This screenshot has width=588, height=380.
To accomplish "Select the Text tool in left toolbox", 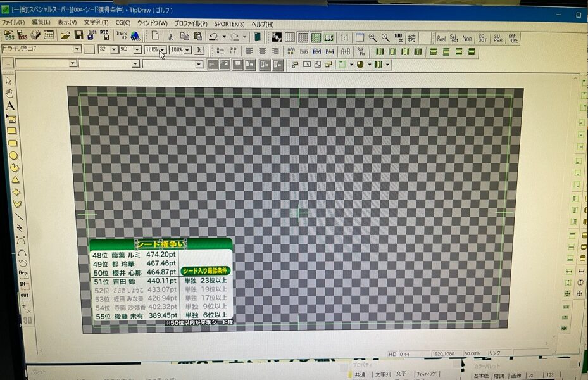I will tap(10, 106).
